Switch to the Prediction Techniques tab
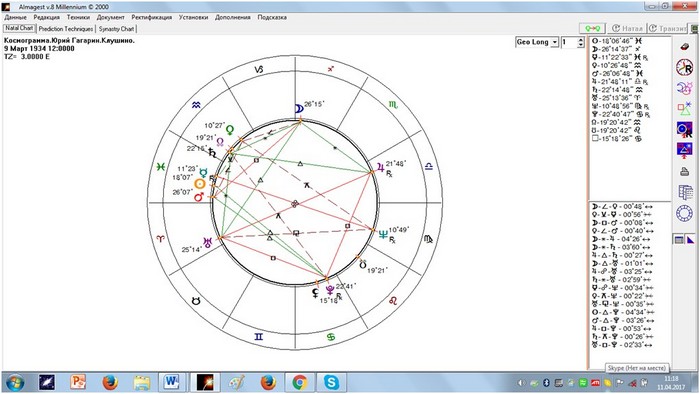 coord(66,29)
